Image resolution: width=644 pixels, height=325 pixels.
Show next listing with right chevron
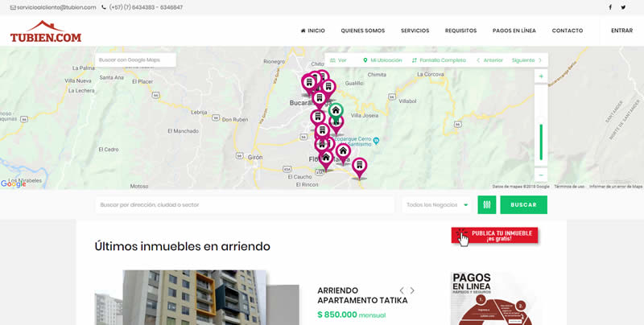pos(412,290)
